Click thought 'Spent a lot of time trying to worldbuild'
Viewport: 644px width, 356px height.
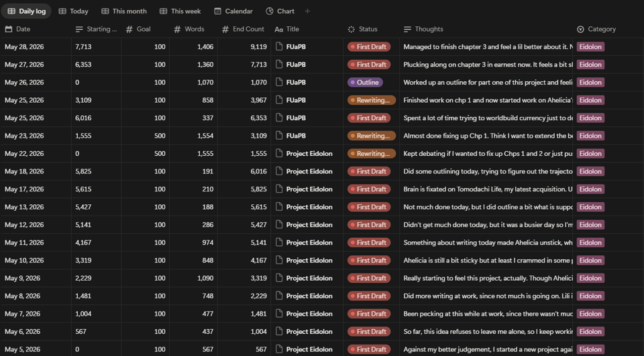pyautogui.click(x=486, y=118)
